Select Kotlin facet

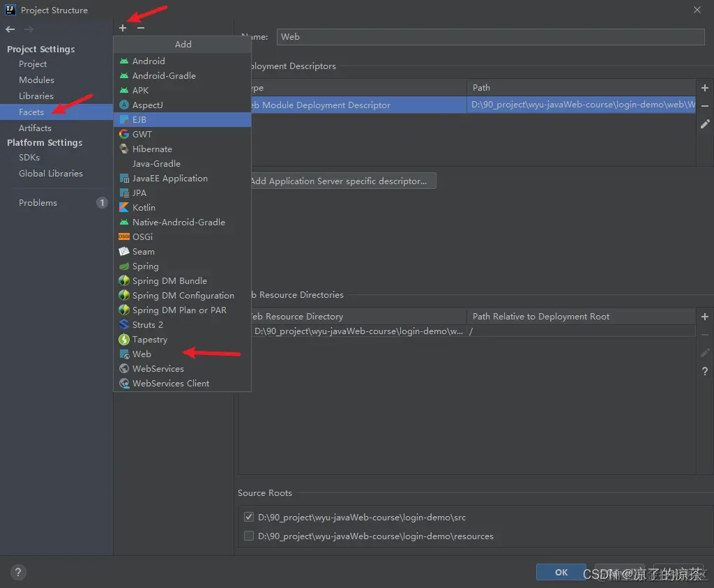(x=182, y=207)
